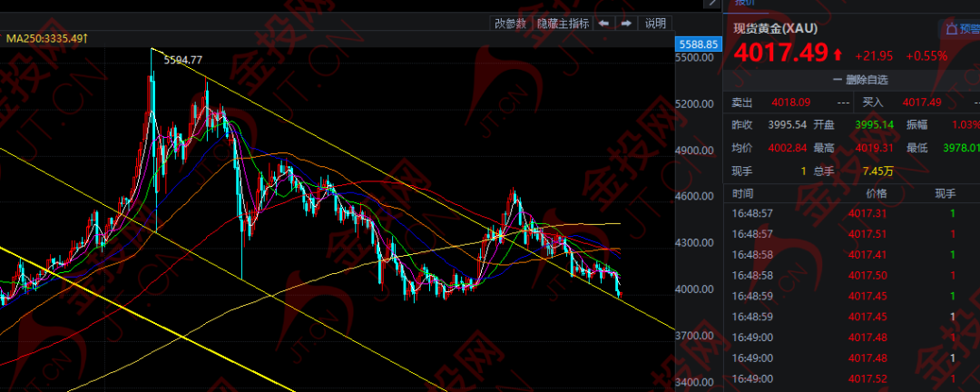This screenshot has height=392, width=980.
Task: Open the 说明 help button
Action: [656, 24]
